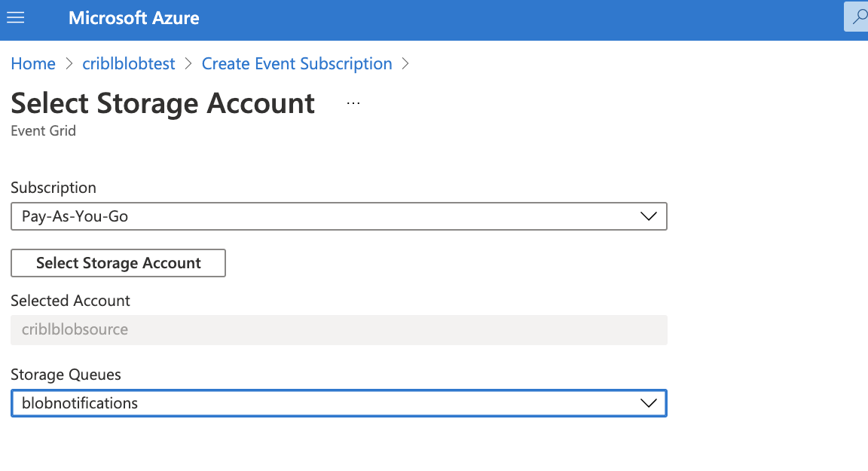
Task: Click the Subscription field label
Action: 53,187
